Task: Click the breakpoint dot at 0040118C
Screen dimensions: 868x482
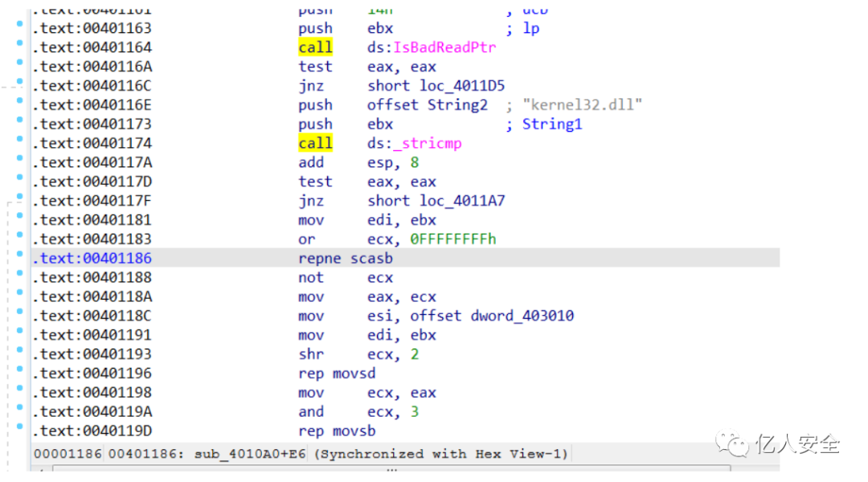Action: click(20, 312)
